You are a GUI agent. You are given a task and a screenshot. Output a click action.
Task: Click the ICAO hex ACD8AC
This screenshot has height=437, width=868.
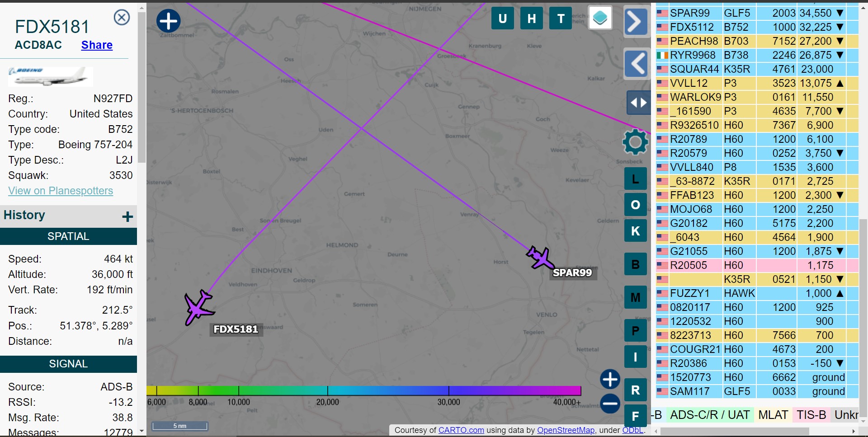pos(38,45)
